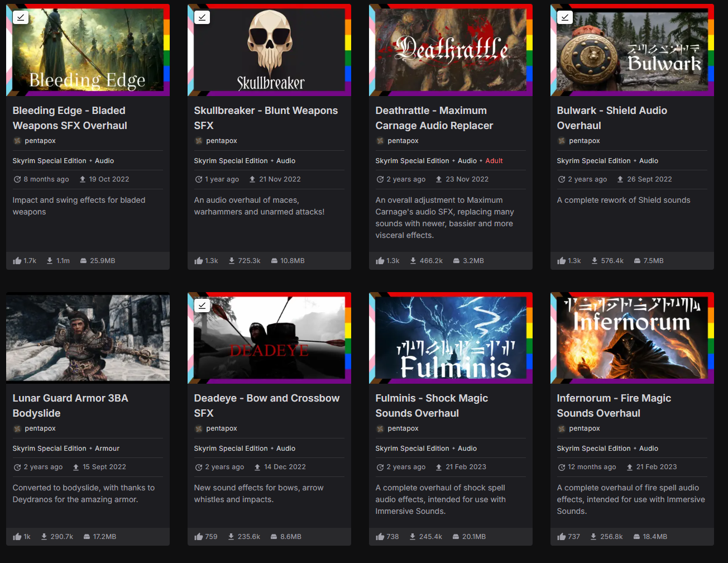The image size is (728, 563).
Task: Click the download icon beside 235.6k
Action: (231, 537)
